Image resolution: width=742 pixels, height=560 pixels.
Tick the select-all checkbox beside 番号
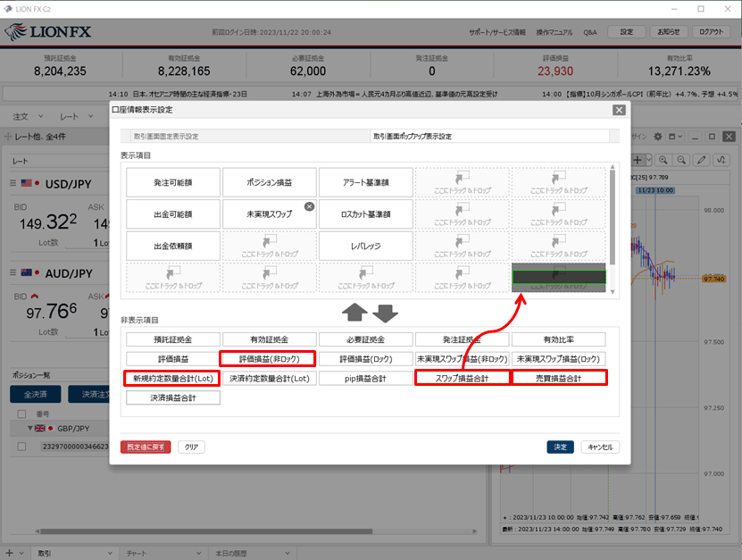(x=21, y=414)
